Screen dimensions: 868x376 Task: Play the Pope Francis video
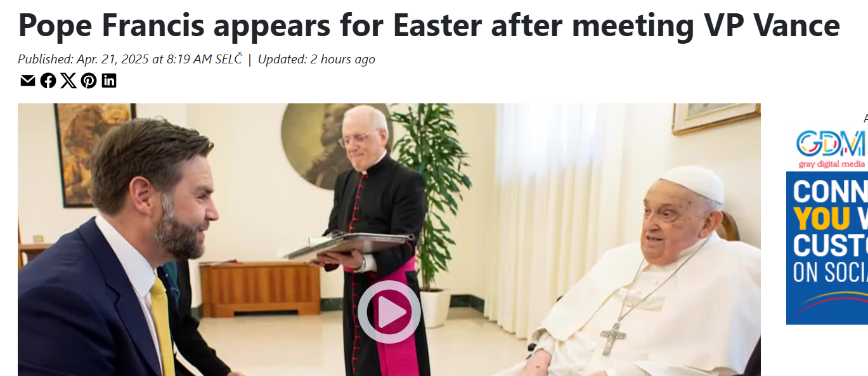click(x=389, y=312)
